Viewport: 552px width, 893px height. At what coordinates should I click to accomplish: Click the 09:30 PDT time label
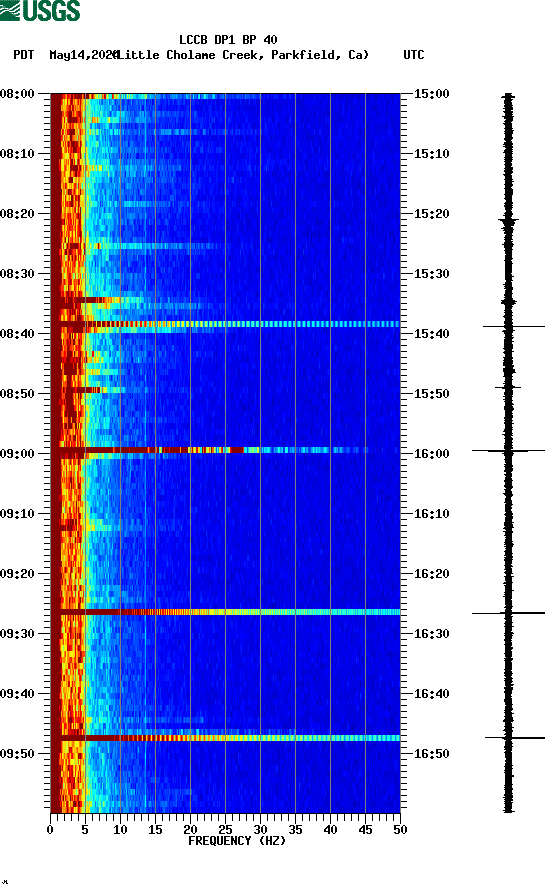point(18,634)
